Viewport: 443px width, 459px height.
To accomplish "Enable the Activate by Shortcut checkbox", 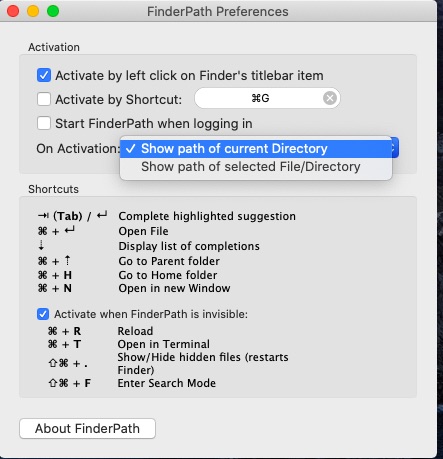I will [x=44, y=99].
